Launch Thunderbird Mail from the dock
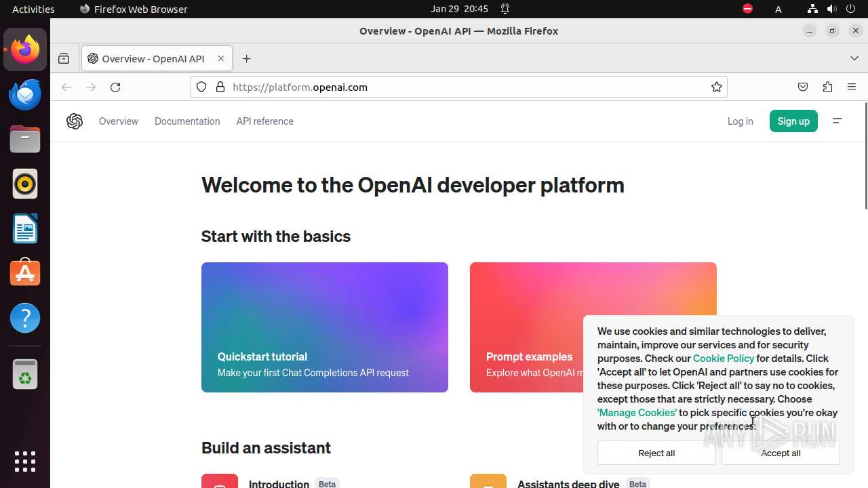This screenshot has height=488, width=868. 25,95
